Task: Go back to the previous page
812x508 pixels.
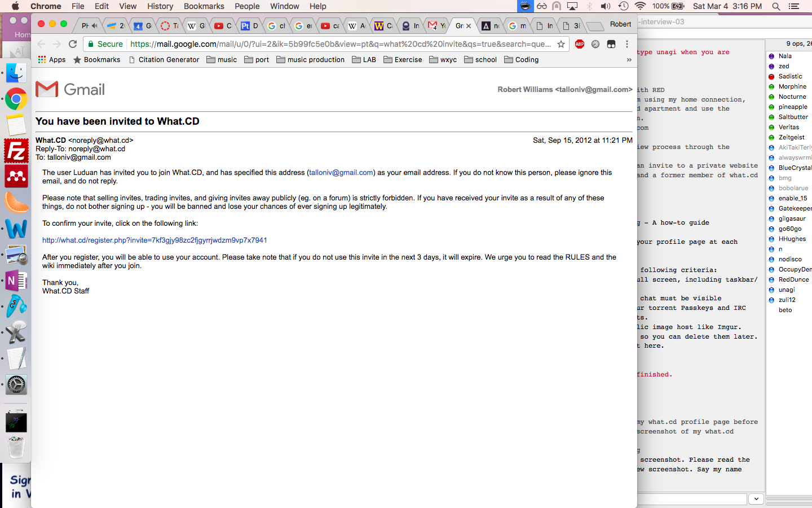Action: click(41, 44)
